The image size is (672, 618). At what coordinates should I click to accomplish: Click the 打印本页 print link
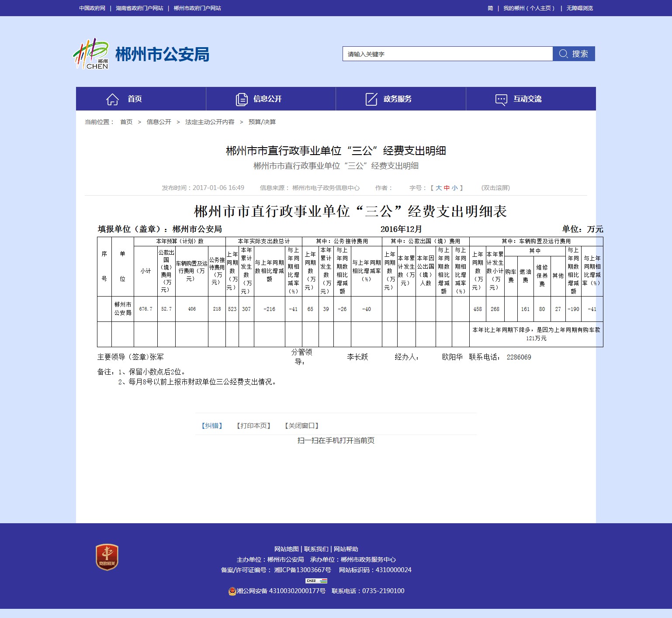[x=253, y=425]
